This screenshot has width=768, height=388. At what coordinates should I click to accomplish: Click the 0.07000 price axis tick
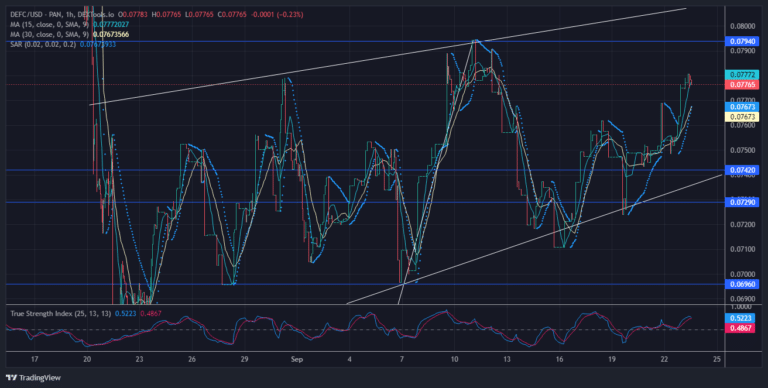(742, 274)
